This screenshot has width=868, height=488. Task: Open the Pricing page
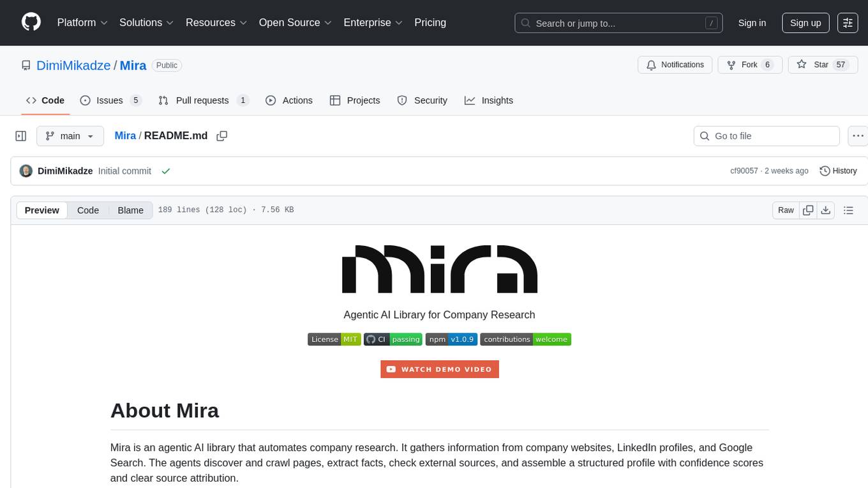coord(430,22)
